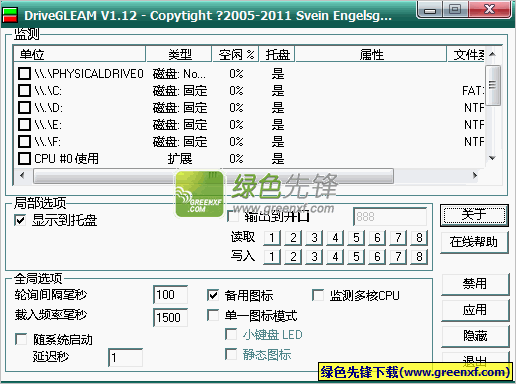The height and width of the screenshot is (384, 516).
Task: Toggle the 静态图标 checkbox
Action: tap(231, 354)
